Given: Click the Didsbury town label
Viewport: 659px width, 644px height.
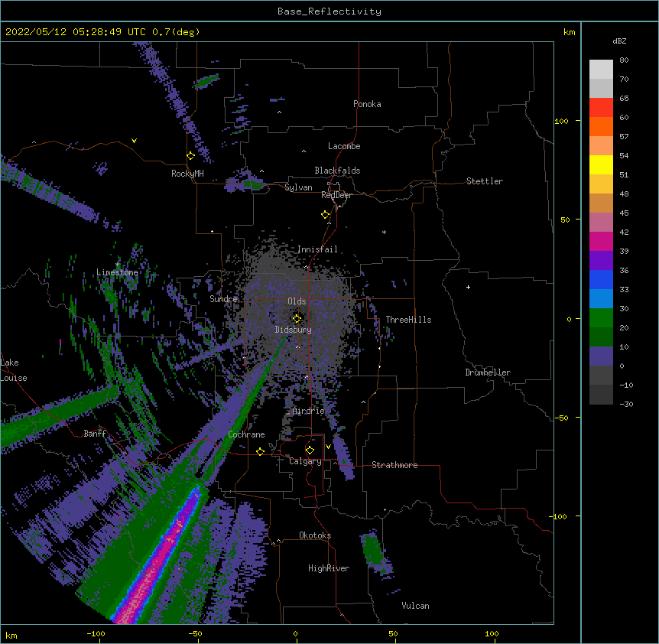Looking at the screenshot, I should tap(294, 330).
